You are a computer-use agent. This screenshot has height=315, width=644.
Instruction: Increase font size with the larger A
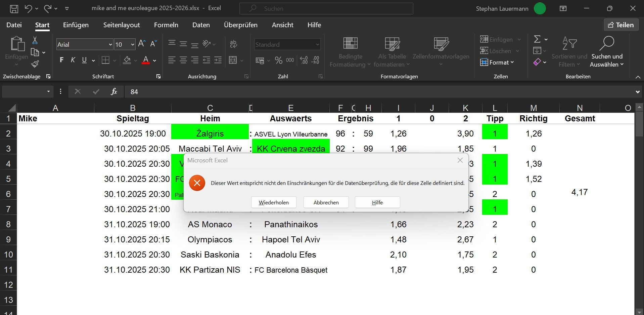coord(142,43)
